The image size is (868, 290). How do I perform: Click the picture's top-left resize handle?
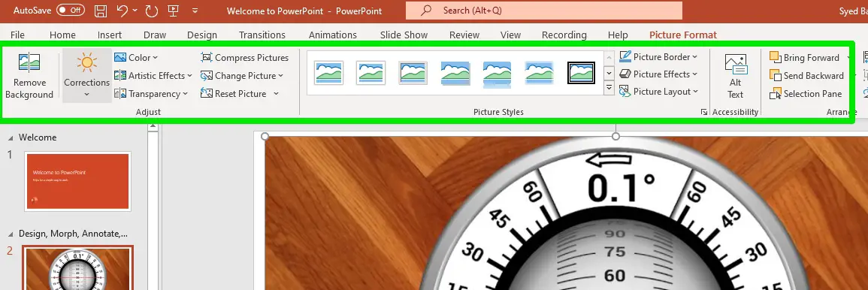pyautogui.click(x=265, y=136)
